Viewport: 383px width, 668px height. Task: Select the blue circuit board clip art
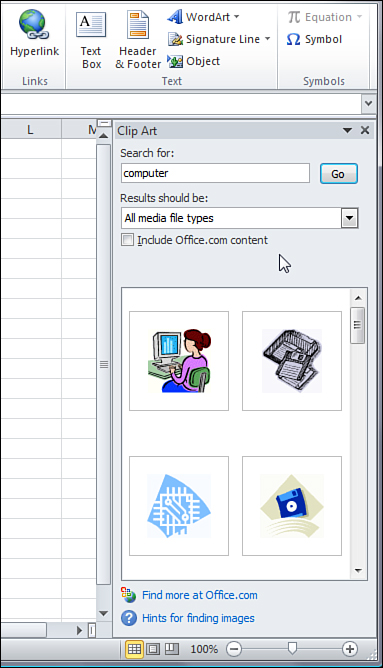click(x=179, y=506)
